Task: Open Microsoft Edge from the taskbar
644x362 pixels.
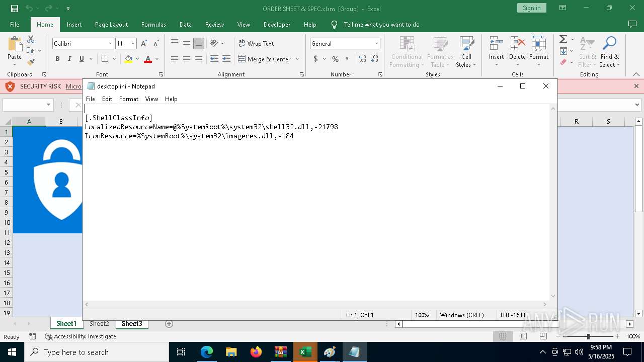Action: click(207, 352)
